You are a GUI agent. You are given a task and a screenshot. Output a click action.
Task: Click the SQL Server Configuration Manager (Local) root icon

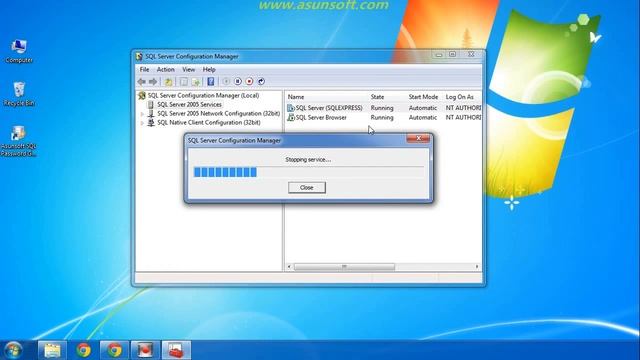click(x=142, y=96)
